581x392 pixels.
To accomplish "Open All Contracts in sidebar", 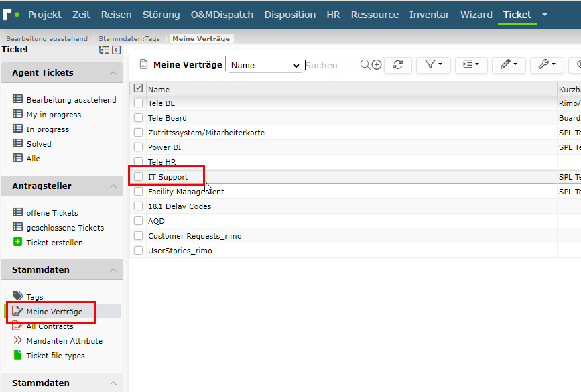I will 50,326.
